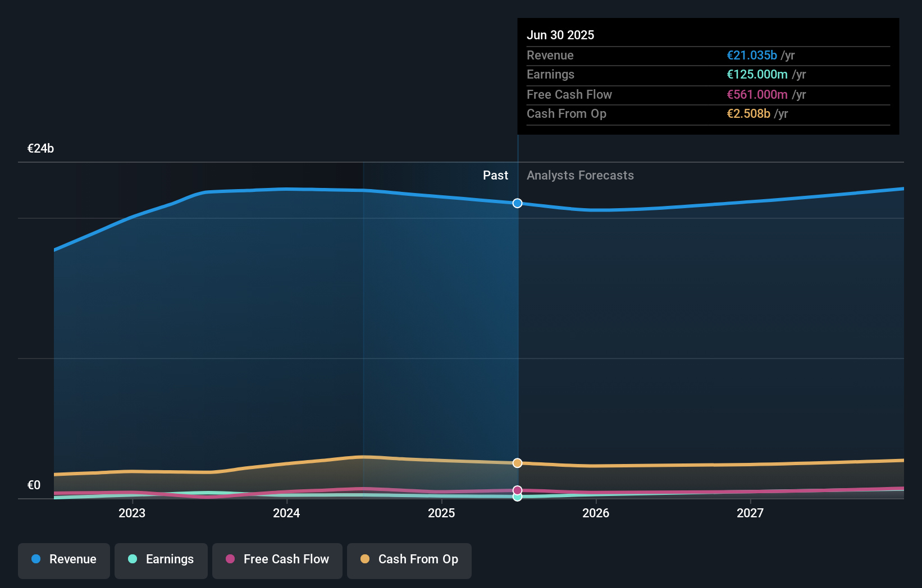Viewport: 922px width, 588px height.
Task: Click the Analysts Forecasts label
Action: [580, 176]
